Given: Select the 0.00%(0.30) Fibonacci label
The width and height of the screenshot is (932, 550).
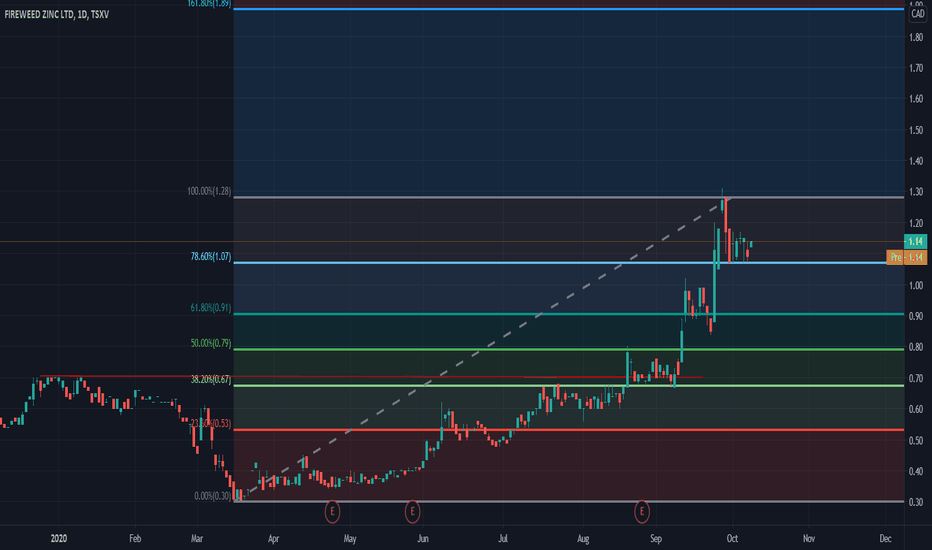Looking at the screenshot, I should [x=212, y=496].
